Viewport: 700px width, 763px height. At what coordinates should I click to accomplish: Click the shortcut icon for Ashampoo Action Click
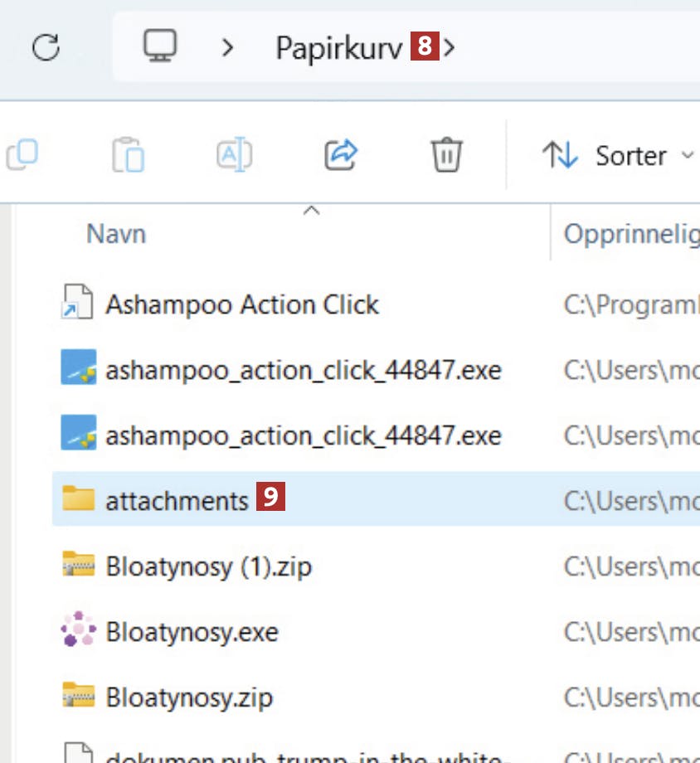(x=78, y=302)
